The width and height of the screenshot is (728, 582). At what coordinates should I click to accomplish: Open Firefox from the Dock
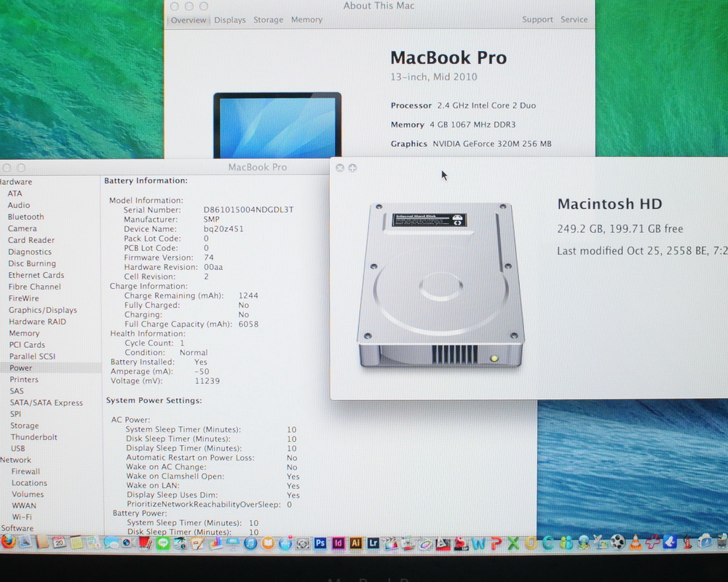[8, 542]
